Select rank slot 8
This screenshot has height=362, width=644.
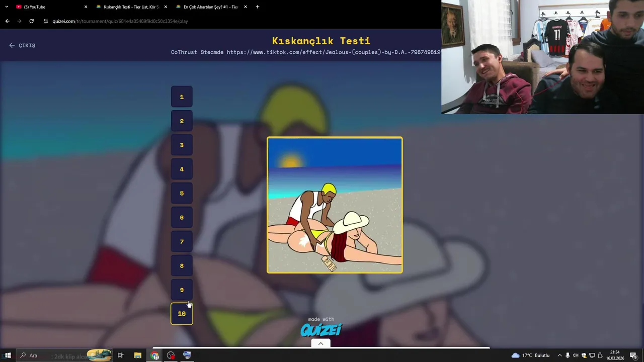tap(182, 265)
